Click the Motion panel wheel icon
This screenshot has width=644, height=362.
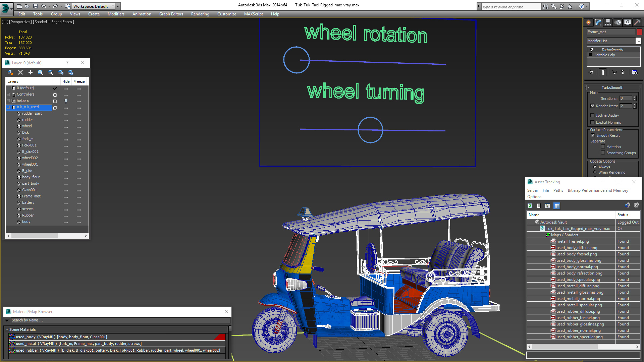[618, 22]
